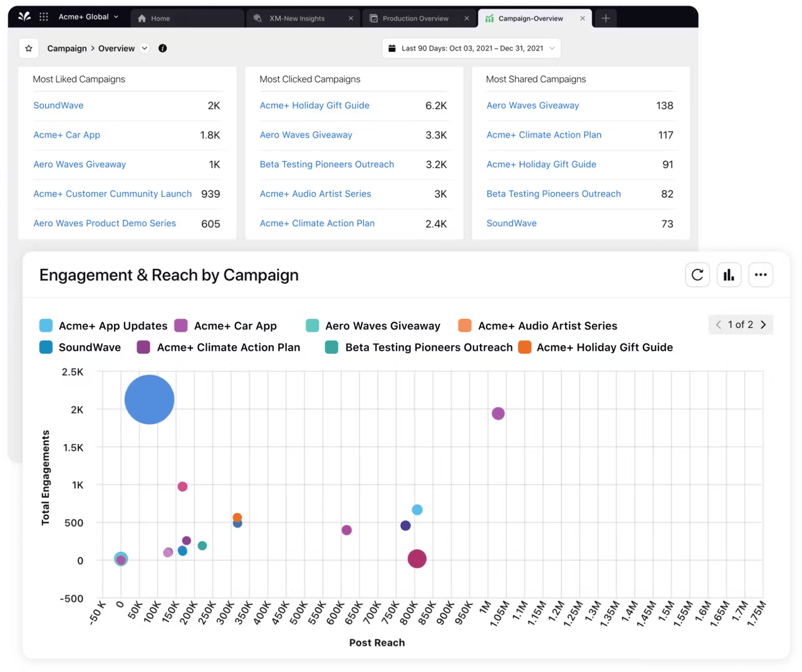Open the Acme+ Global workspace dropdown
This screenshot has width=802, height=672.
tap(88, 16)
